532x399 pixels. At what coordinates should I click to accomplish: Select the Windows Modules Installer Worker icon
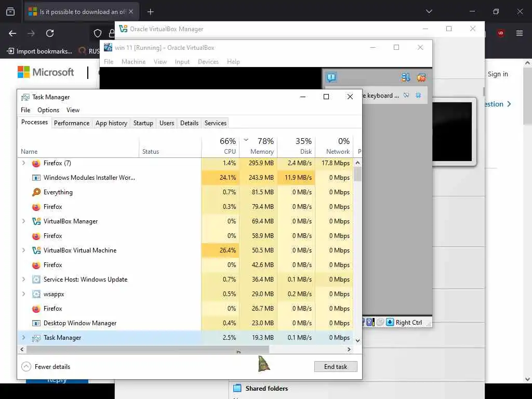36,178
